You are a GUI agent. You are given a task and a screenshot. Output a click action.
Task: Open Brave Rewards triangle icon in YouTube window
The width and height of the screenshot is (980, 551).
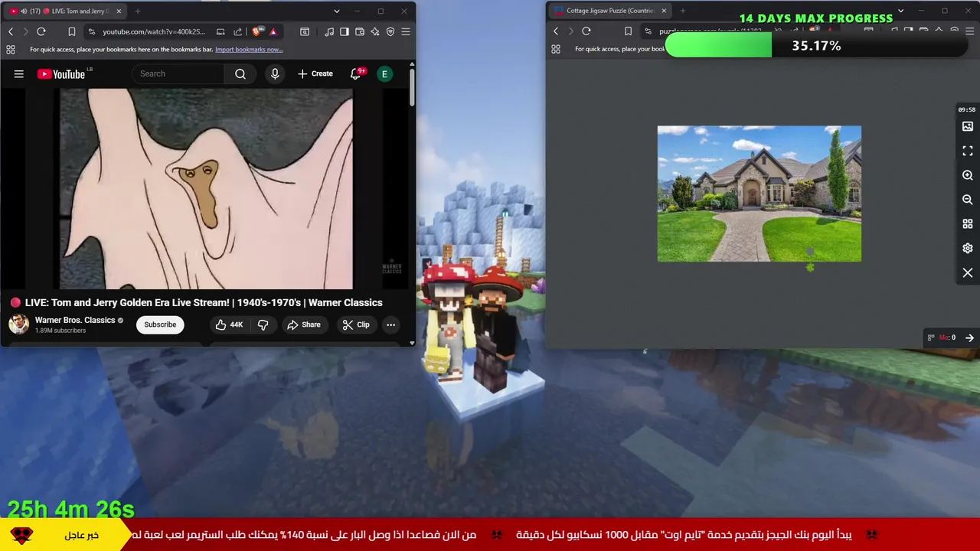point(273,31)
